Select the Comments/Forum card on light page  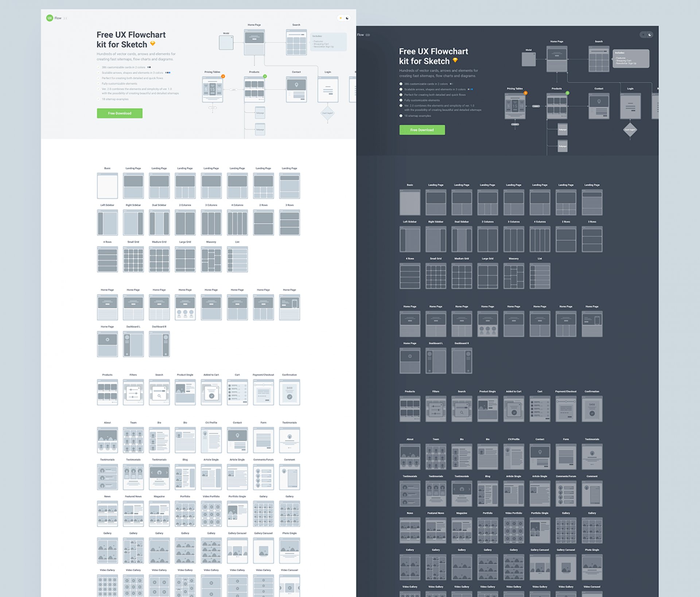tap(264, 477)
